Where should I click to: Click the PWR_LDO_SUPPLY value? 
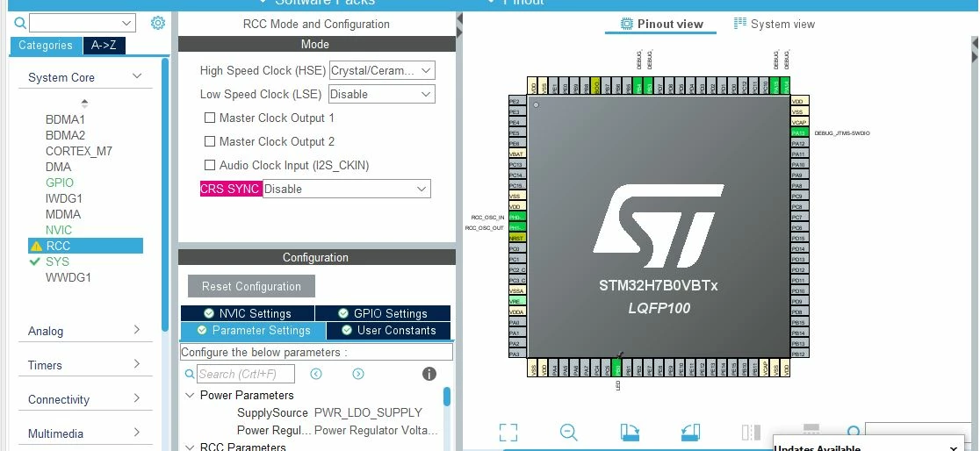(368, 413)
